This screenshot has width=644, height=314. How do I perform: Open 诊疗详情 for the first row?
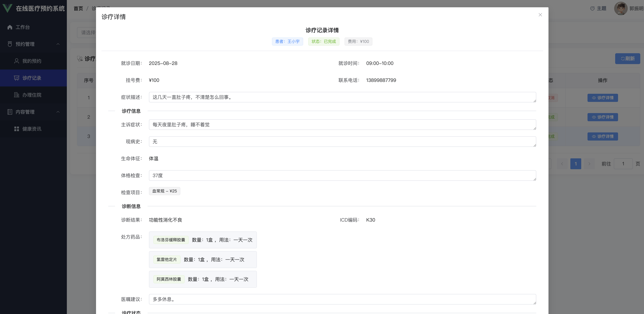click(x=602, y=98)
